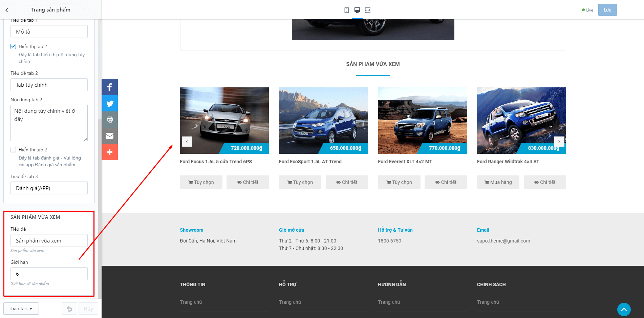The width and height of the screenshot is (644, 318).
Task: Click the 1800 6750 phone number
Action: pos(389,241)
